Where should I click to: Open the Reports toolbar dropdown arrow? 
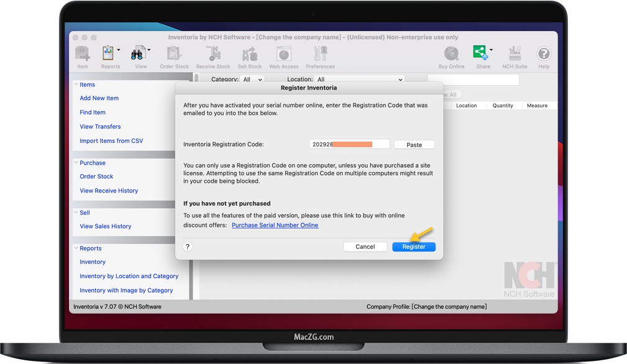[119, 50]
